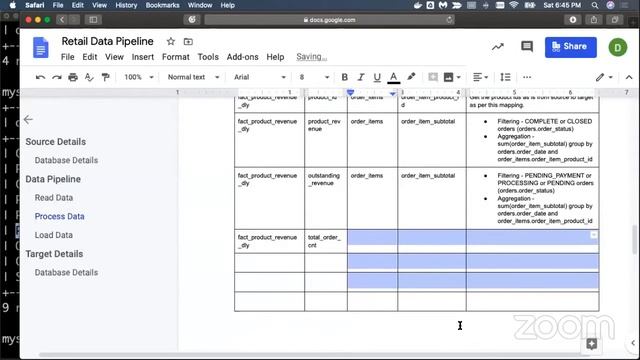Open the line spacing options

click(505, 77)
